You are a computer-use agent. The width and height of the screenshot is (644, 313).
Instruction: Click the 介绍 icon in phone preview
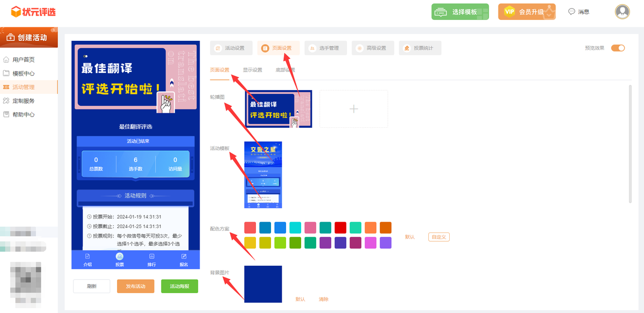(87, 257)
